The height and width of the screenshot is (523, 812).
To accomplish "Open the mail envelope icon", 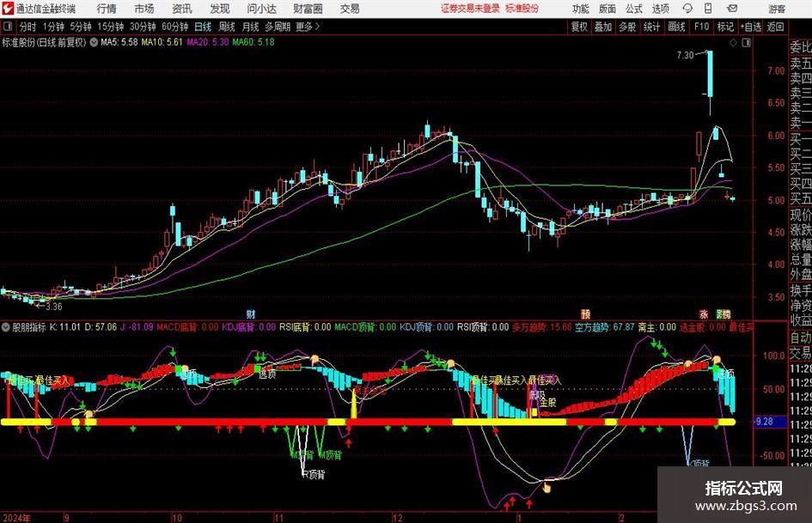I will pos(732,9).
